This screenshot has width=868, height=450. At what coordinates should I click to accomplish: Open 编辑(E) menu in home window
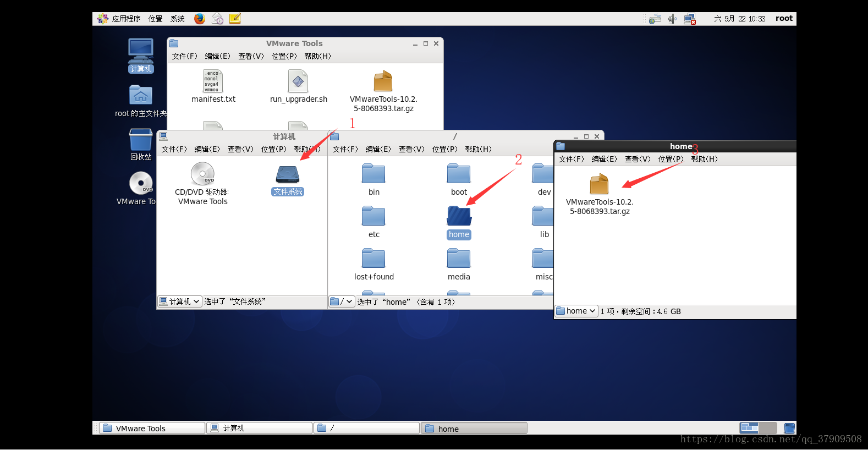[x=605, y=159]
